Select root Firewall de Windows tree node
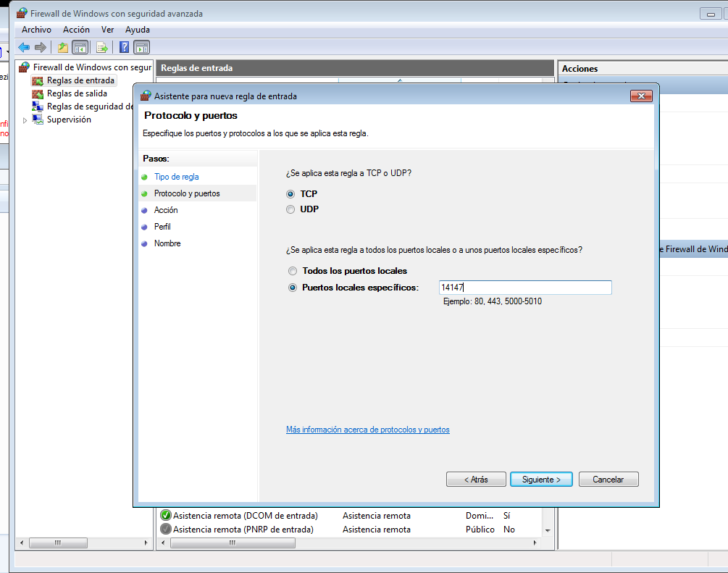 coord(93,67)
